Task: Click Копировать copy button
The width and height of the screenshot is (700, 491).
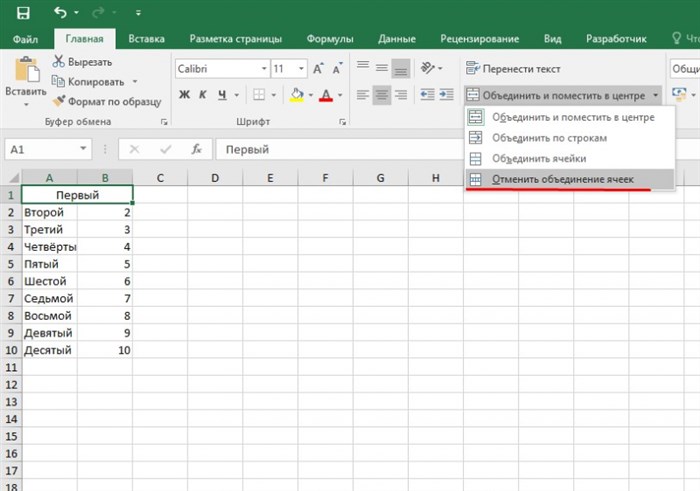Action: pos(88,82)
